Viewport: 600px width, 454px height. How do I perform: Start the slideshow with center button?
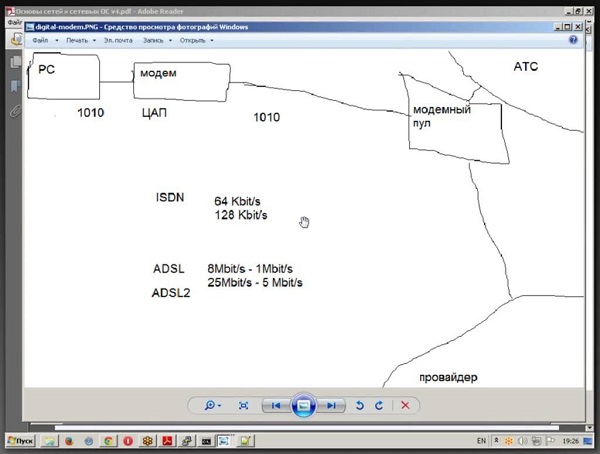(304, 405)
